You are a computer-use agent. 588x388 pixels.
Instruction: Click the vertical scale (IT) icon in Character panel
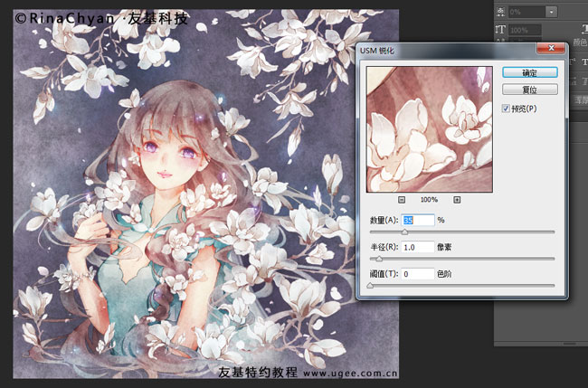click(x=500, y=30)
